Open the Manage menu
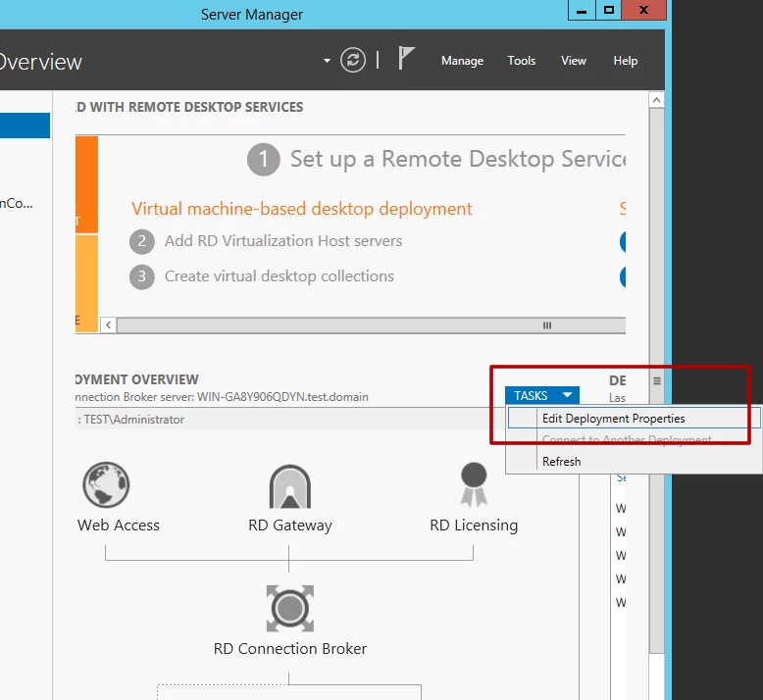This screenshot has width=763, height=700. 462,61
